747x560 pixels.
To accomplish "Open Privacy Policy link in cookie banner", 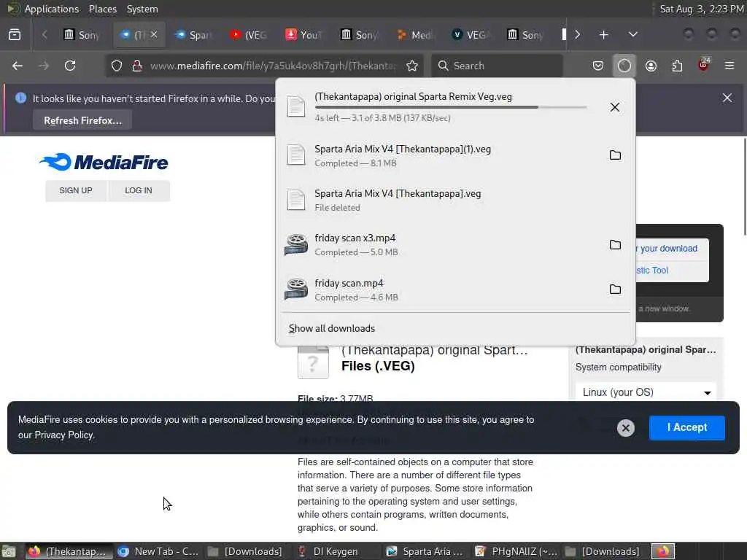I will tap(63, 435).
